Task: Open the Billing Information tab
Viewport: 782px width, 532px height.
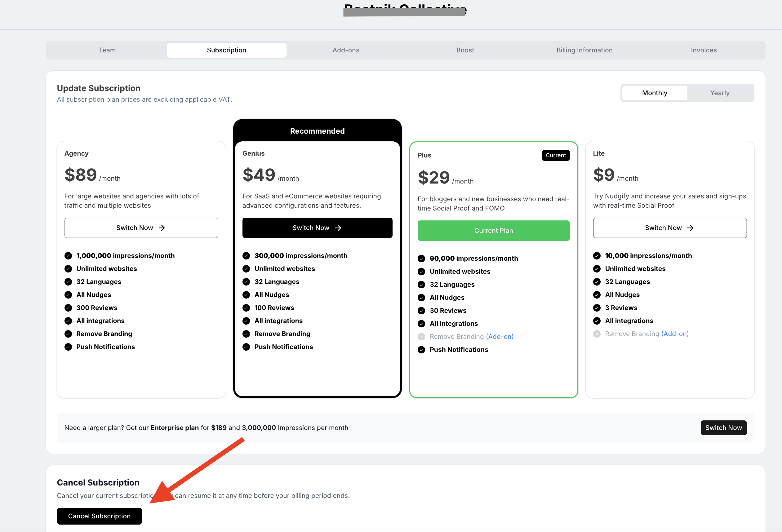Action: 584,50
